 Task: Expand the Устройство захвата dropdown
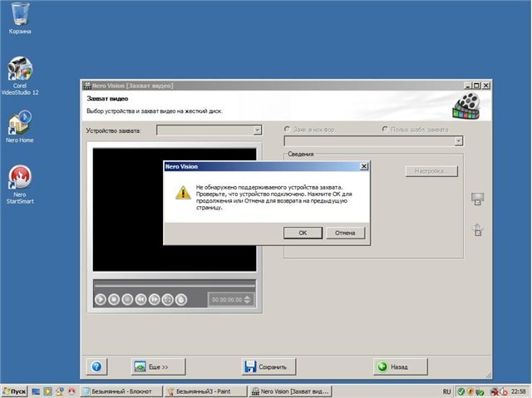coord(258,130)
